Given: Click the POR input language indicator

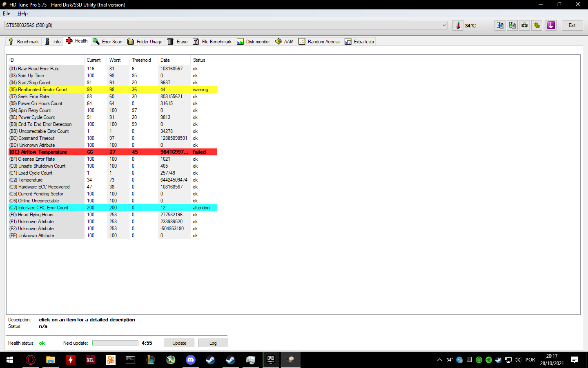Looking at the screenshot, I should point(530,360).
